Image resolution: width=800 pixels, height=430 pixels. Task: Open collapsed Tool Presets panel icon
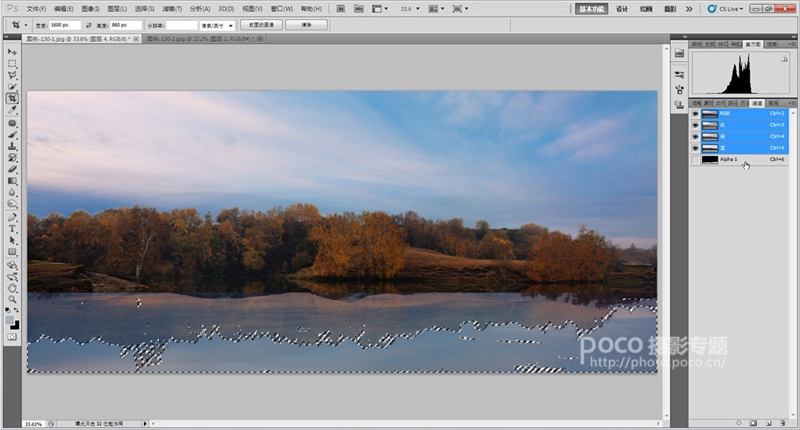(679, 75)
